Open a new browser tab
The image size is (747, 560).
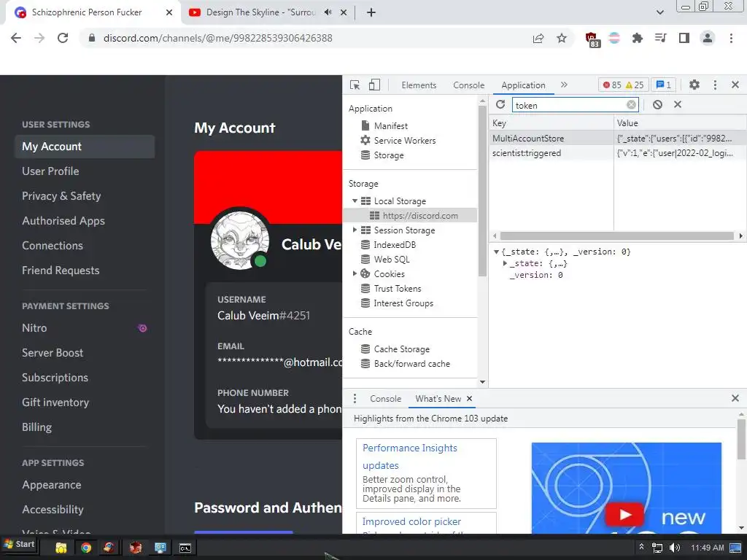tap(371, 12)
